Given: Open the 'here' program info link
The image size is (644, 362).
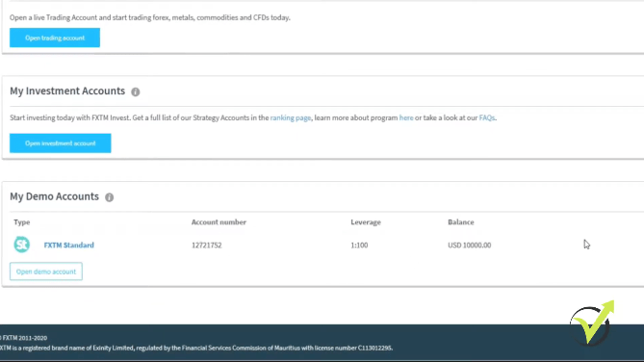Looking at the screenshot, I should pyautogui.click(x=406, y=117).
